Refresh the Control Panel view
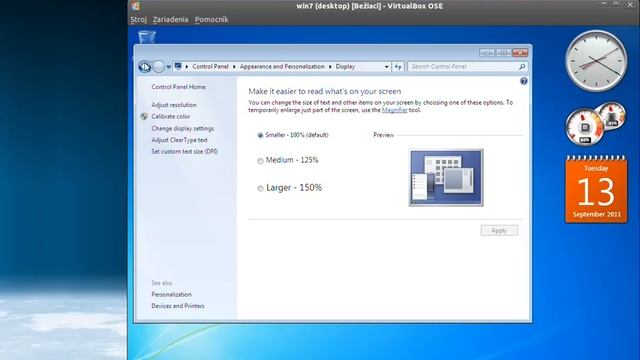 click(398, 67)
